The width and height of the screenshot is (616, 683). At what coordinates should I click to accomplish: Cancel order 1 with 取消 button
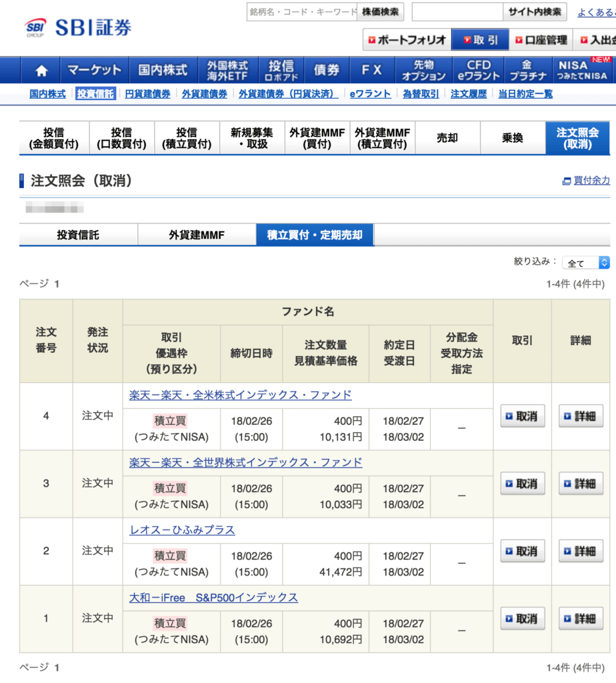point(523,618)
